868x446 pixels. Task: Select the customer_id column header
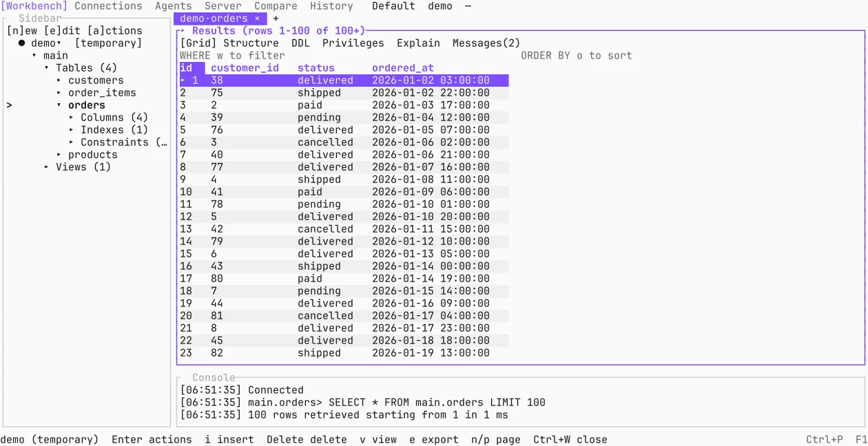[245, 68]
